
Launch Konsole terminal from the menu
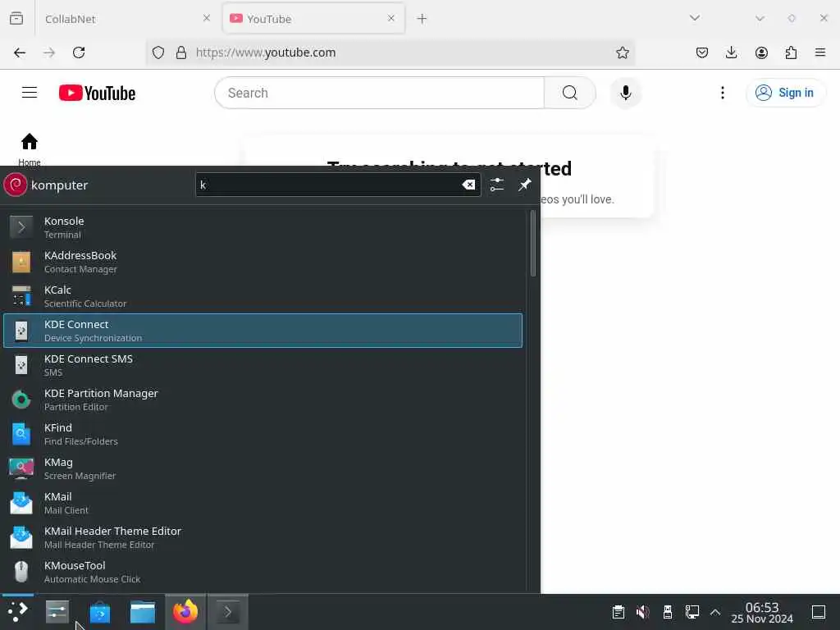262,227
